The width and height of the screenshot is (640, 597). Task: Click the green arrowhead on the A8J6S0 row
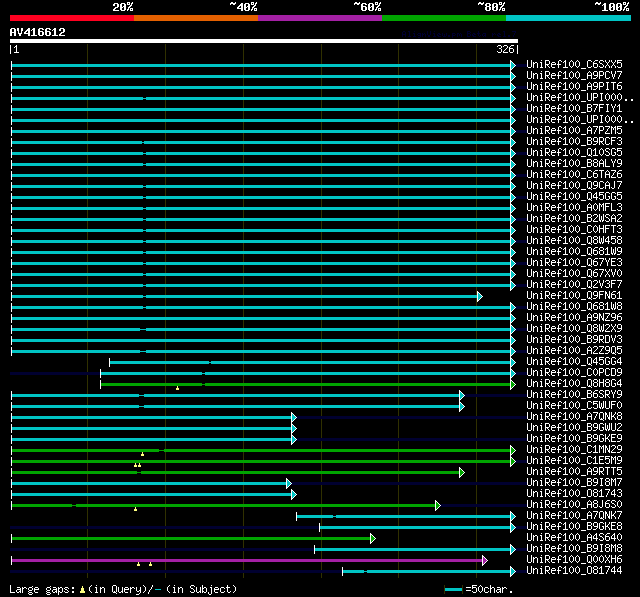[438, 505]
